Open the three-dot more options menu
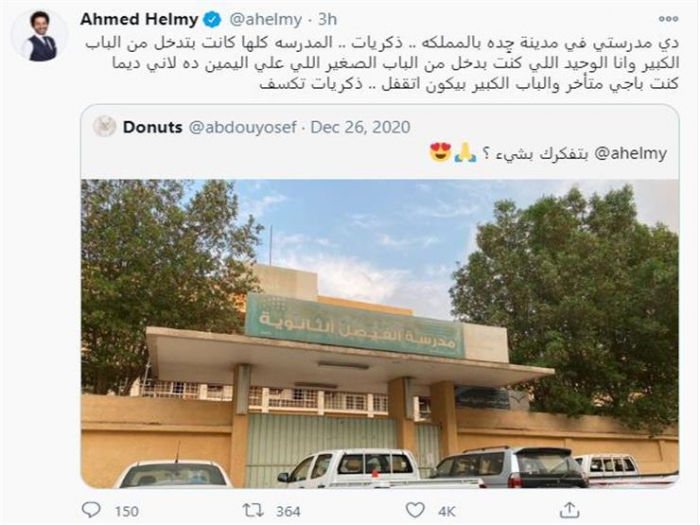The width and height of the screenshot is (700, 525). (668, 19)
